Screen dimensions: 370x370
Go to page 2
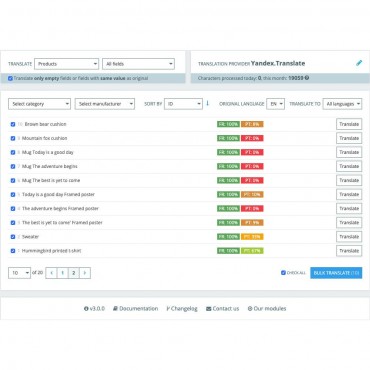74,273
